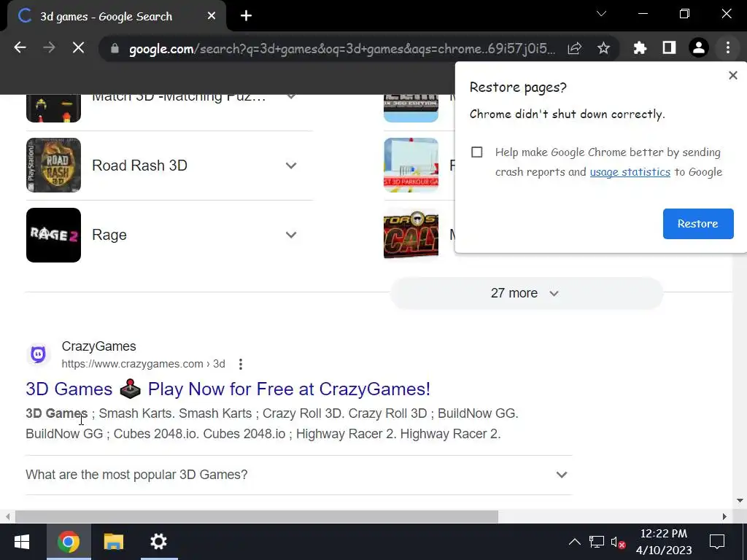Click the CrazyGames site favicon
Screen dimensions: 747x560
[38, 354]
